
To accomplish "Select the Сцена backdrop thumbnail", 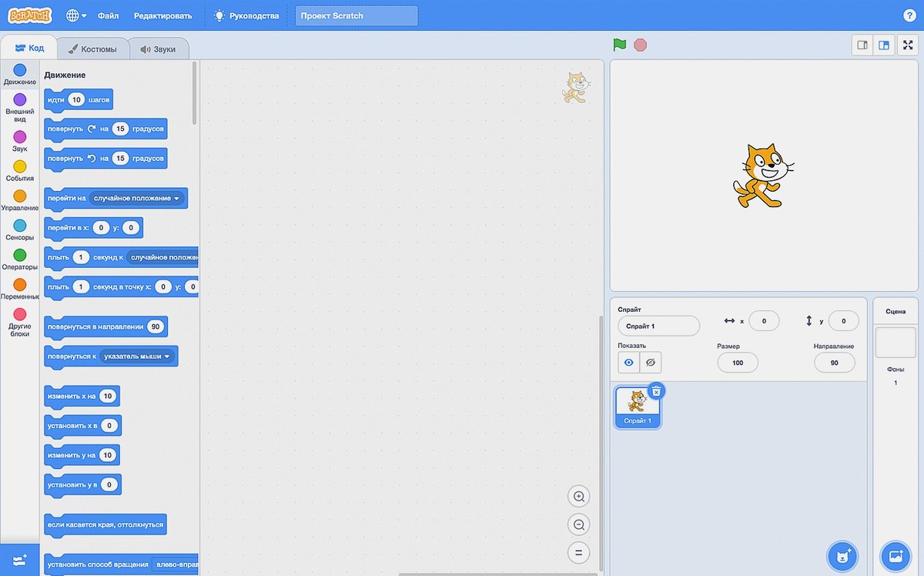I will [896, 343].
